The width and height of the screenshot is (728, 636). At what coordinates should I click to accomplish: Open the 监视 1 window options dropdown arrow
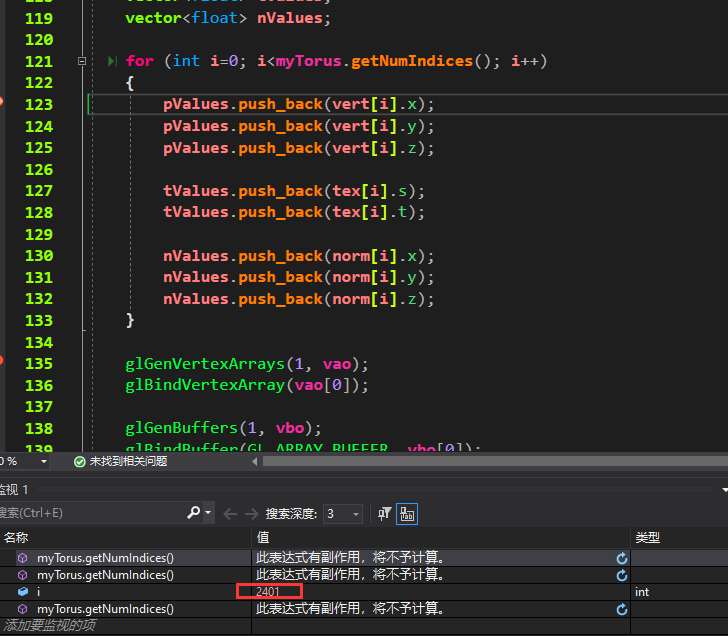pos(724,490)
